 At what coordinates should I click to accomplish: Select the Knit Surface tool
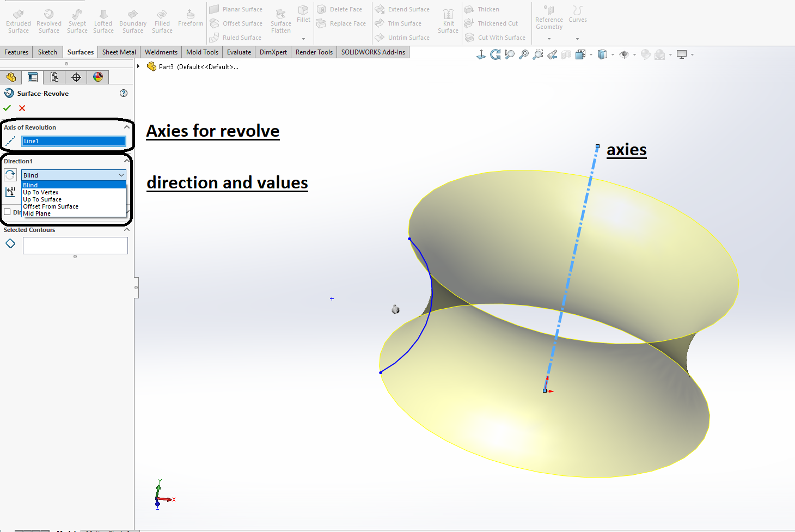pos(448,20)
